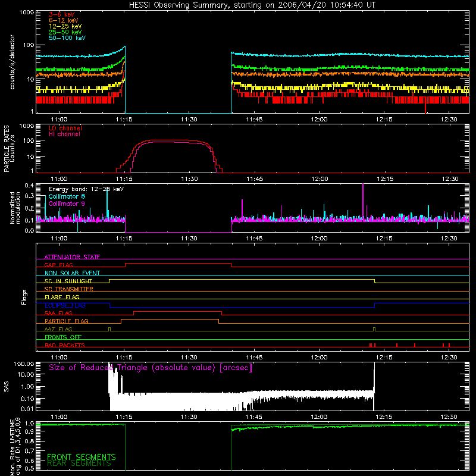Image resolution: width=476 pixels, height=476 pixels.
Task: Click the '100.00' y-axis value in the SAS panel
Action: pos(23,364)
